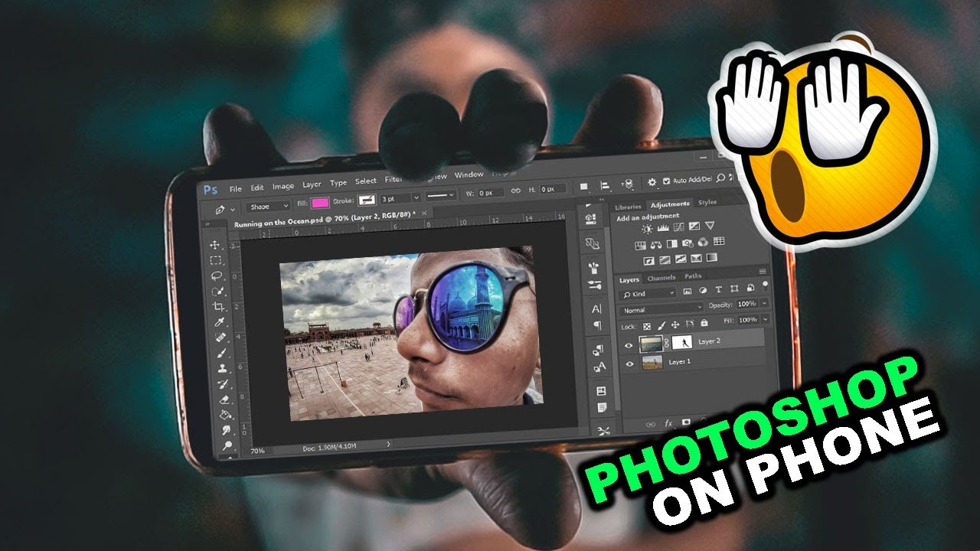Select the Clone Stamp tool
Image resolution: width=980 pixels, height=551 pixels.
point(221,368)
